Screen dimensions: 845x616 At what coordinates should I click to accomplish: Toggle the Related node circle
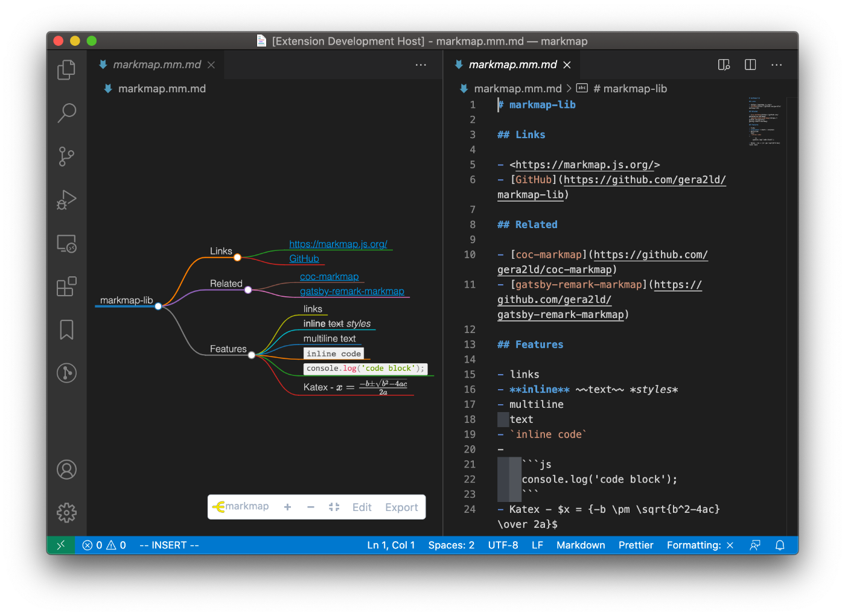248,290
